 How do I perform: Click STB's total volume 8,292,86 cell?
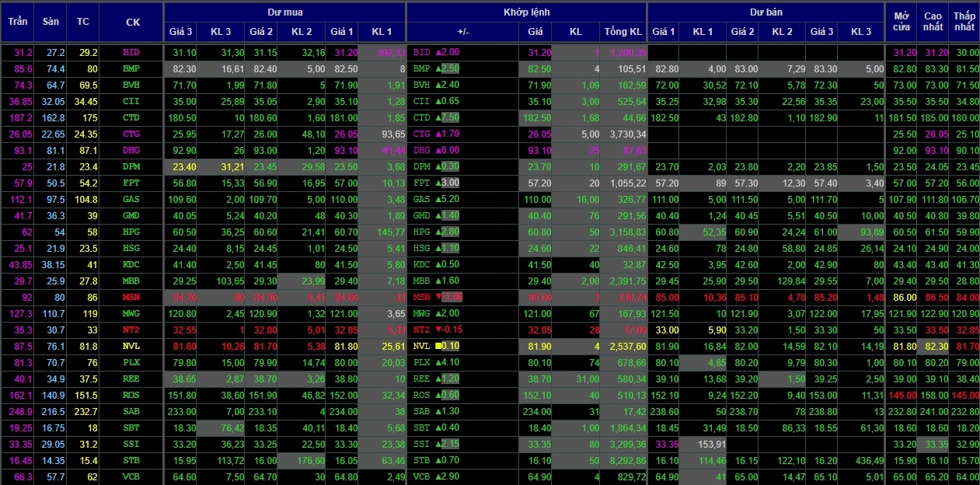coord(623,460)
